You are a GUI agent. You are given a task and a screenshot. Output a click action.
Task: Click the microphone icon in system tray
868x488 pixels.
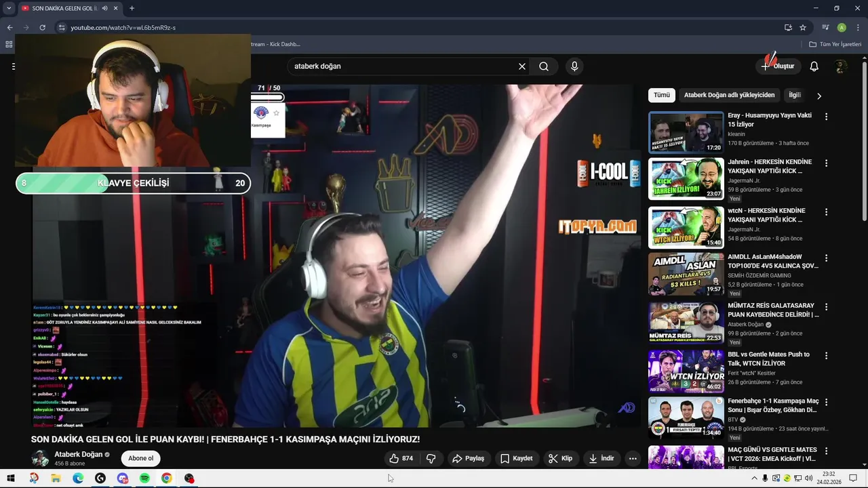[x=765, y=479]
